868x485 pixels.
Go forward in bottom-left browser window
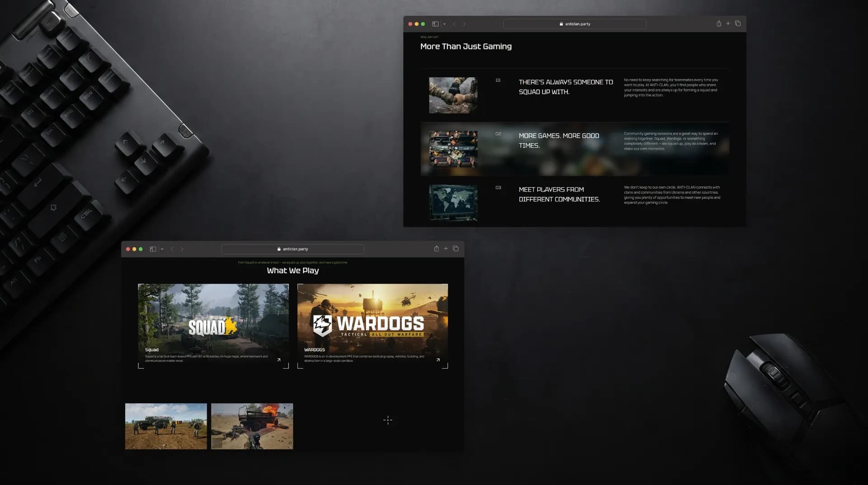click(182, 249)
